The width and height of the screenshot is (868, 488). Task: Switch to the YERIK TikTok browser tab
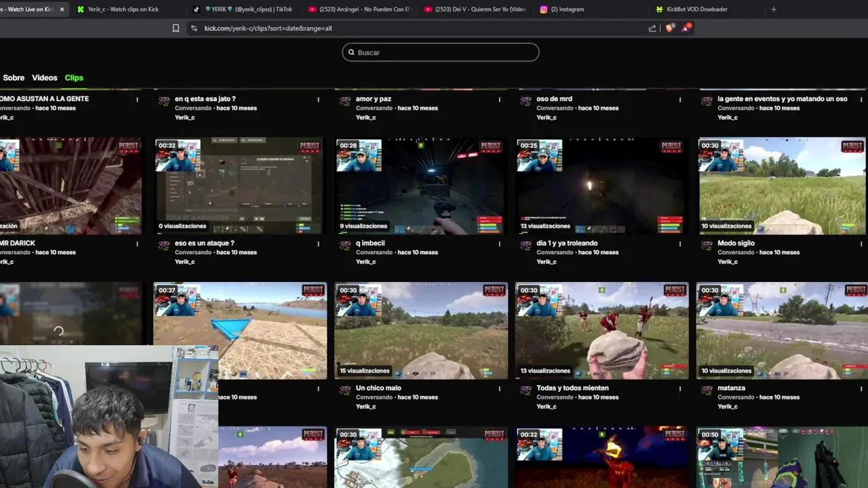tap(244, 9)
